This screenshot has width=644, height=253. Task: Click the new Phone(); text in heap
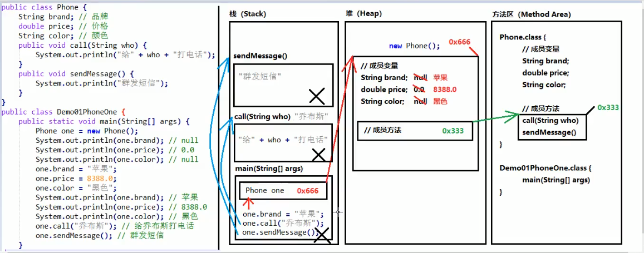(415, 46)
